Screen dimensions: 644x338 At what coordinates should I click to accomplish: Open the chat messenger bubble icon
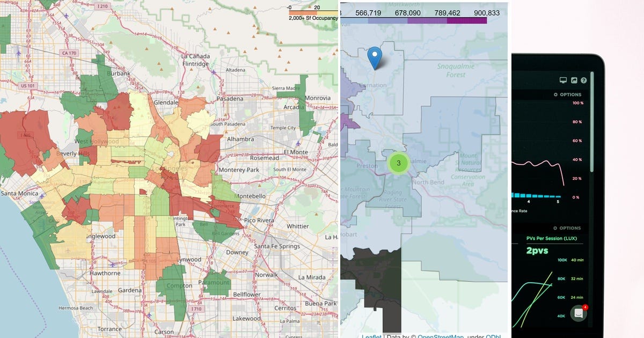[x=580, y=312]
